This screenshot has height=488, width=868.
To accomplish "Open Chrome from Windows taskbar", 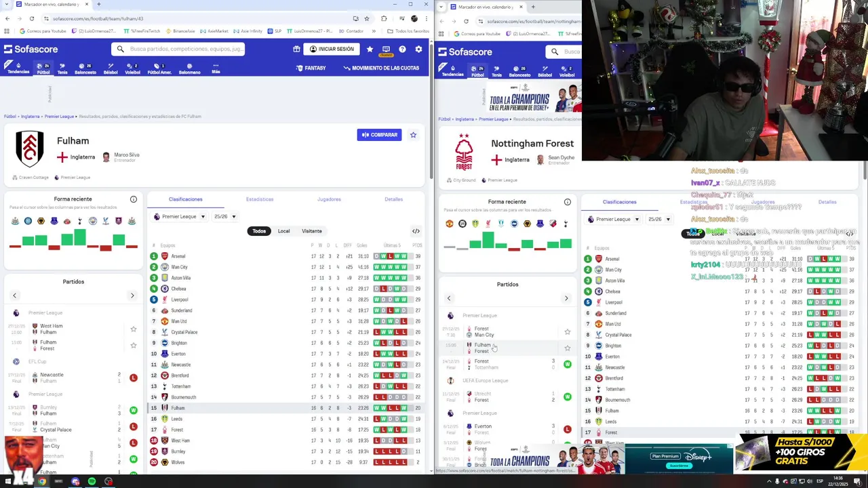I will (42, 481).
